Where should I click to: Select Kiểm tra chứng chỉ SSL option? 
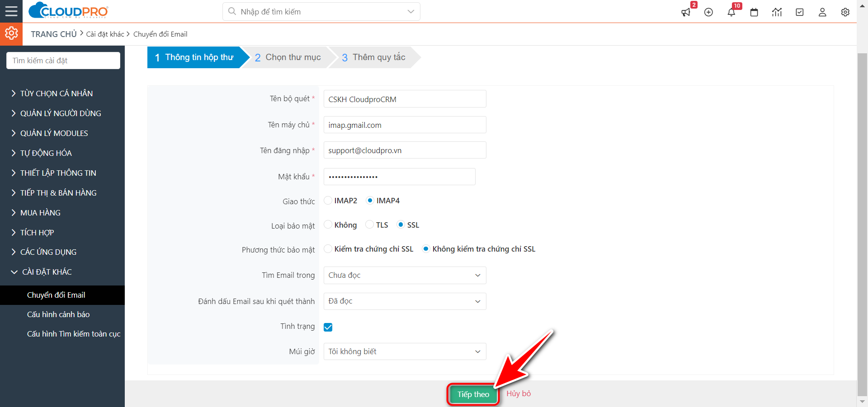[x=328, y=249]
